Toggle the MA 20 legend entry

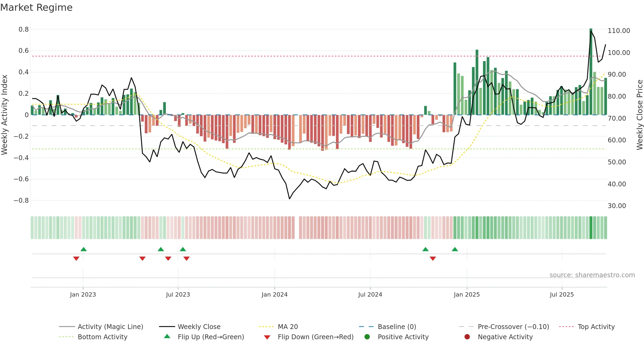(x=279, y=327)
